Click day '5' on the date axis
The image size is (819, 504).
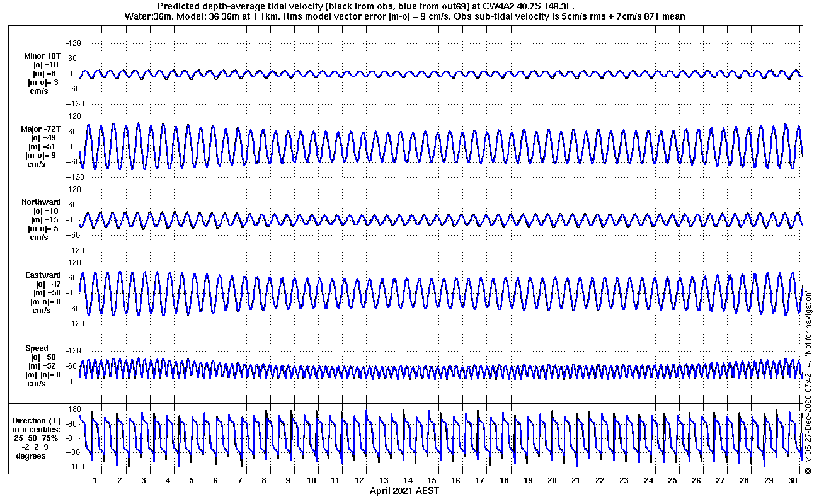pyautogui.click(x=192, y=481)
